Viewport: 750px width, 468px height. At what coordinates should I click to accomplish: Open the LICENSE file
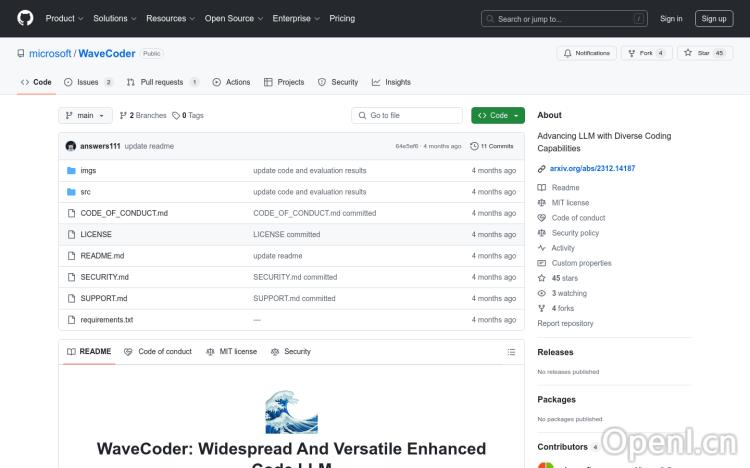point(96,234)
